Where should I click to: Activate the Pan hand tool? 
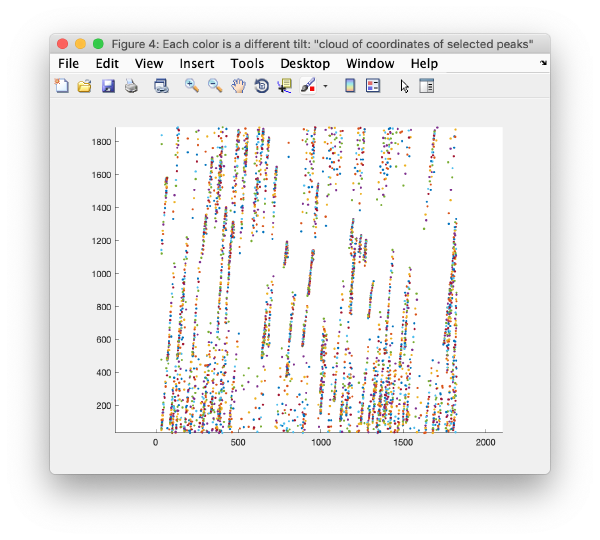[238, 86]
